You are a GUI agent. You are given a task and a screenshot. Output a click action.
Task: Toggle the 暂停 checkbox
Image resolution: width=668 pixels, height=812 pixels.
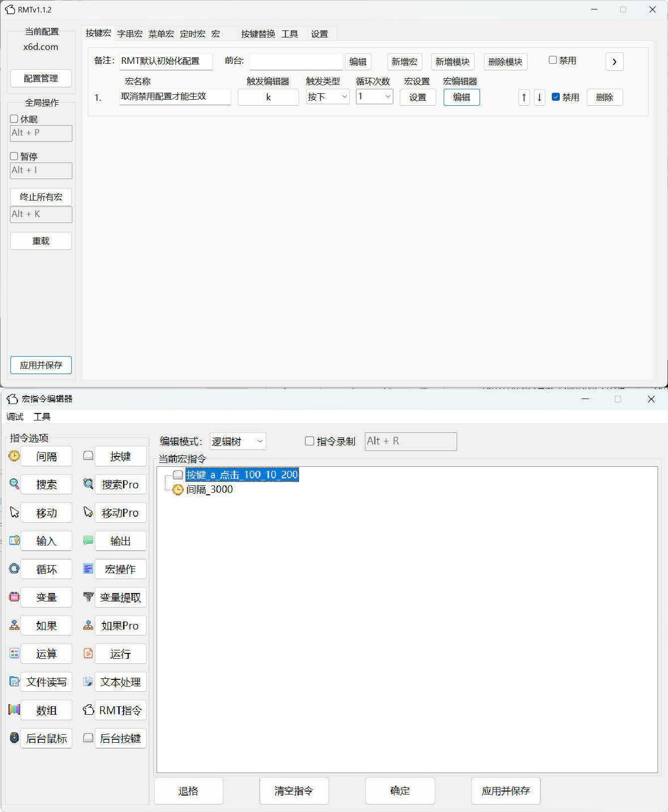[14, 156]
